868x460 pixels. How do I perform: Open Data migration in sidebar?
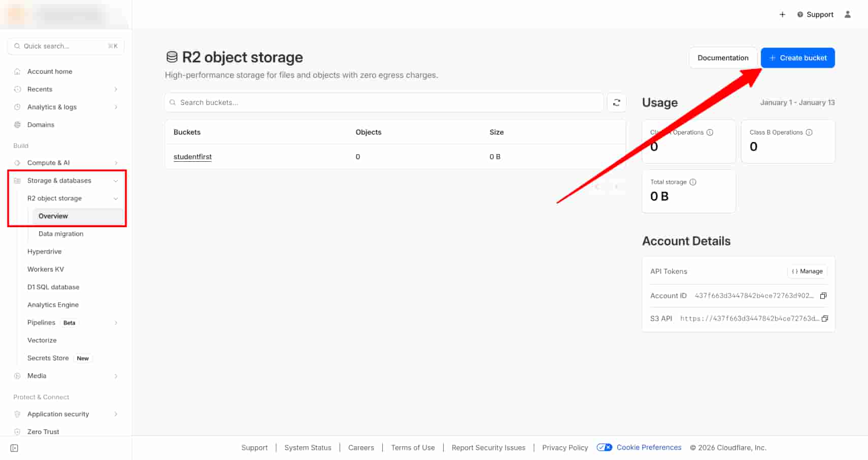61,234
